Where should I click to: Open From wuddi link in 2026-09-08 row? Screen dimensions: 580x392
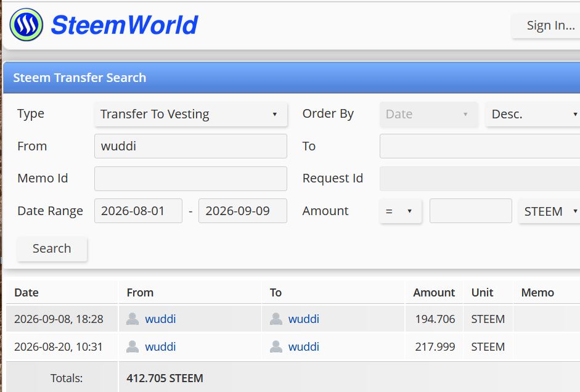tap(160, 319)
